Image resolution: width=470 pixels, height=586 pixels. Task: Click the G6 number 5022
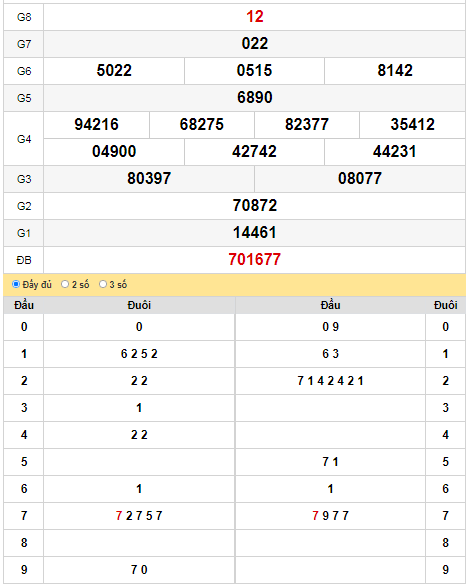click(x=114, y=71)
